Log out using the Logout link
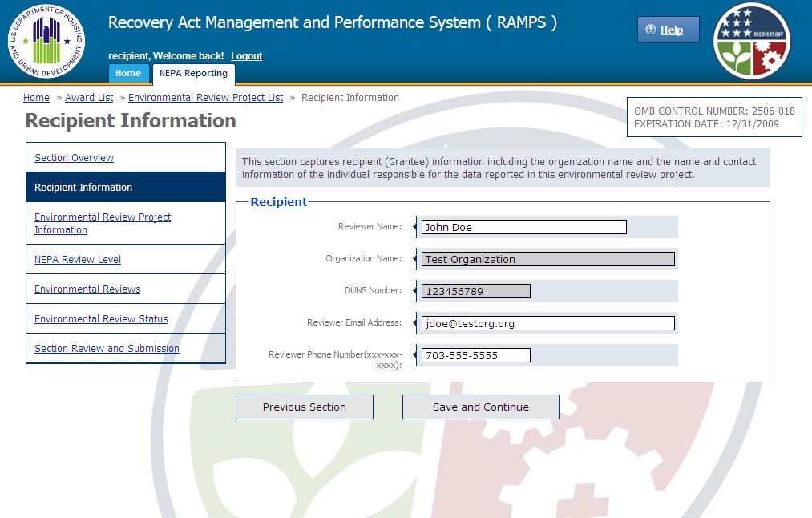 pyautogui.click(x=246, y=56)
